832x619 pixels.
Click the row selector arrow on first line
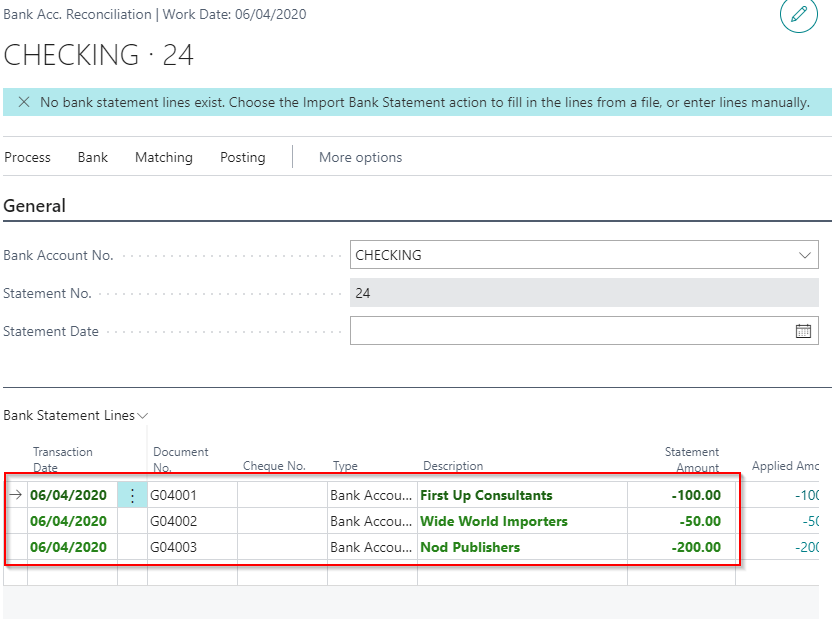pyautogui.click(x=15, y=494)
